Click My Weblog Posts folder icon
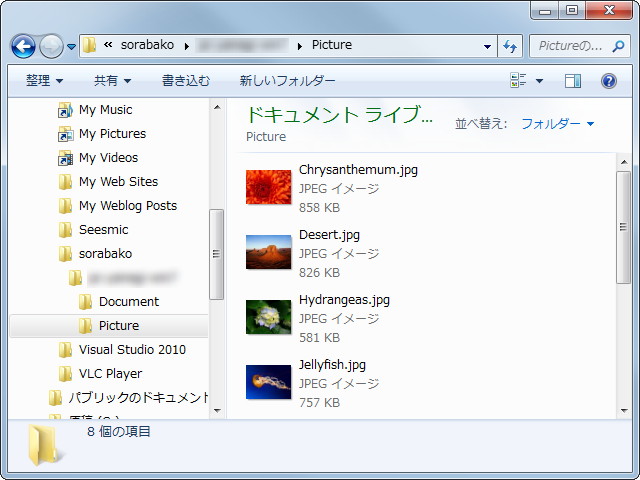The height and width of the screenshot is (480, 640). (65, 206)
